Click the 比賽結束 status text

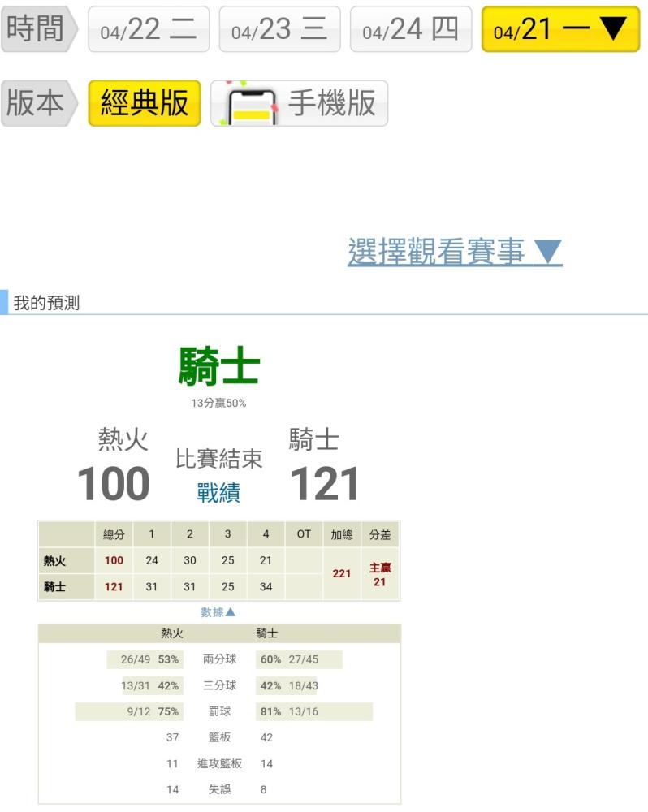pos(219,459)
